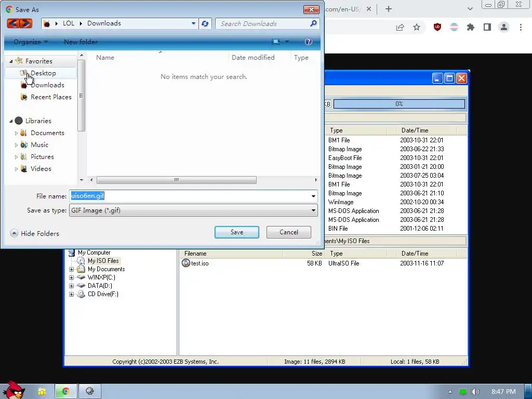Screen dimensions: 532x399
Task: Open the gear-shaped taskbar application icon
Action: coord(89,391)
